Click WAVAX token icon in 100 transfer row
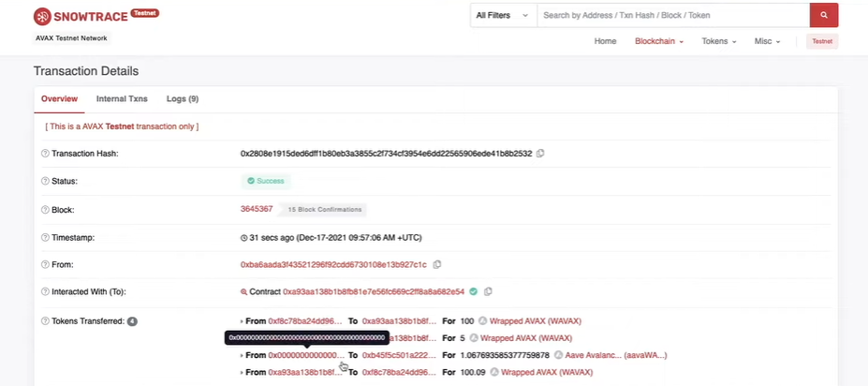The height and width of the screenshot is (386, 868). pyautogui.click(x=482, y=320)
